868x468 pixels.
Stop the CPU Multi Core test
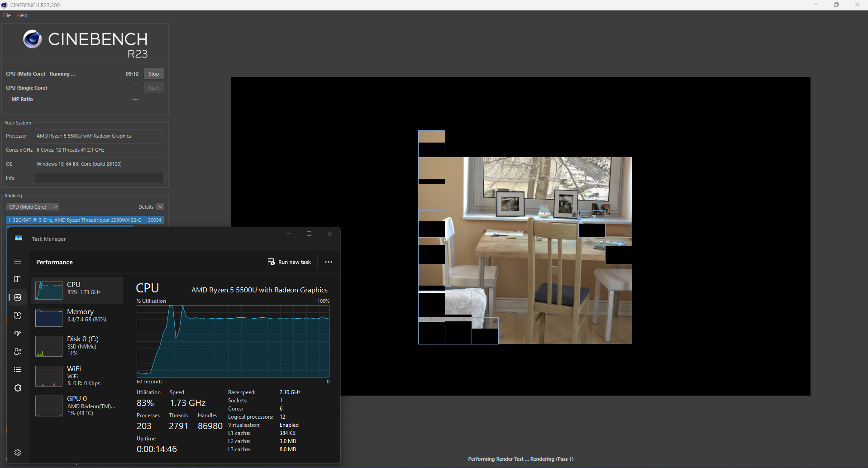coord(154,74)
